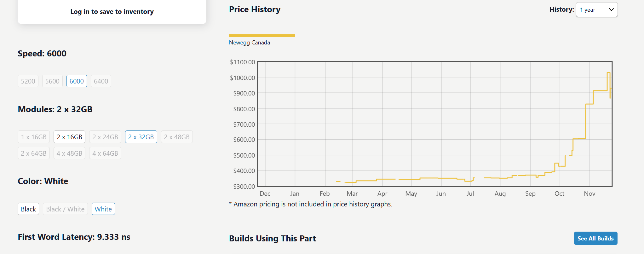The image size is (644, 254).
Task: Choose the 1 x 16GB module option
Action: [x=34, y=137]
